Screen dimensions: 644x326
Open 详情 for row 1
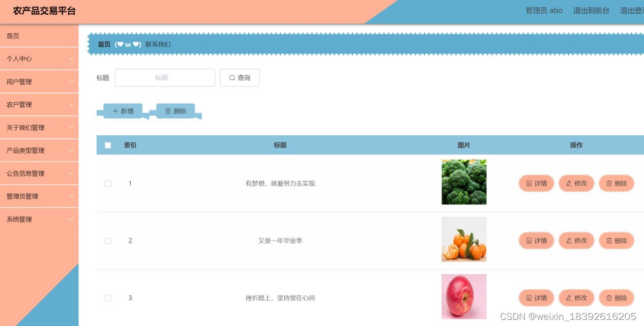(536, 183)
